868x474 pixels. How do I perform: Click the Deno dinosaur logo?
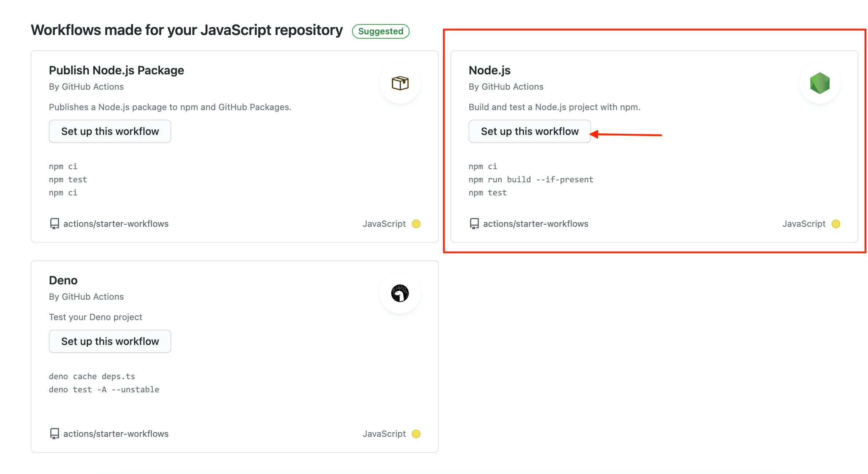400,293
